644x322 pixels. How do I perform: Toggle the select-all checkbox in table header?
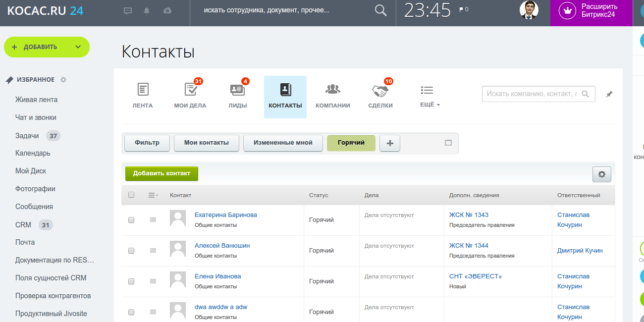(131, 195)
